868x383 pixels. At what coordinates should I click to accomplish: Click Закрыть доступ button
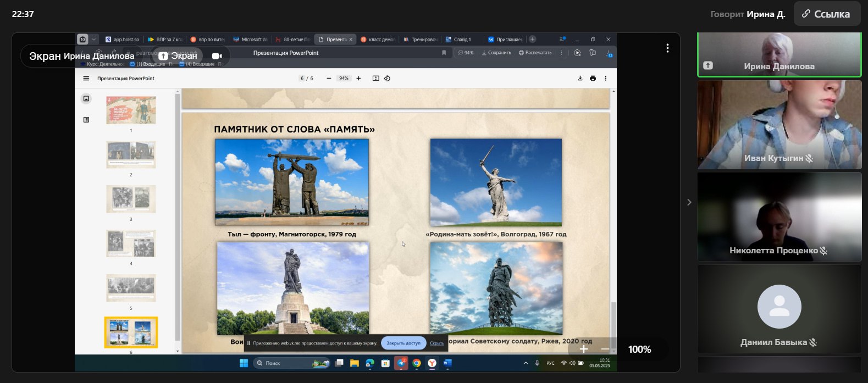(403, 343)
